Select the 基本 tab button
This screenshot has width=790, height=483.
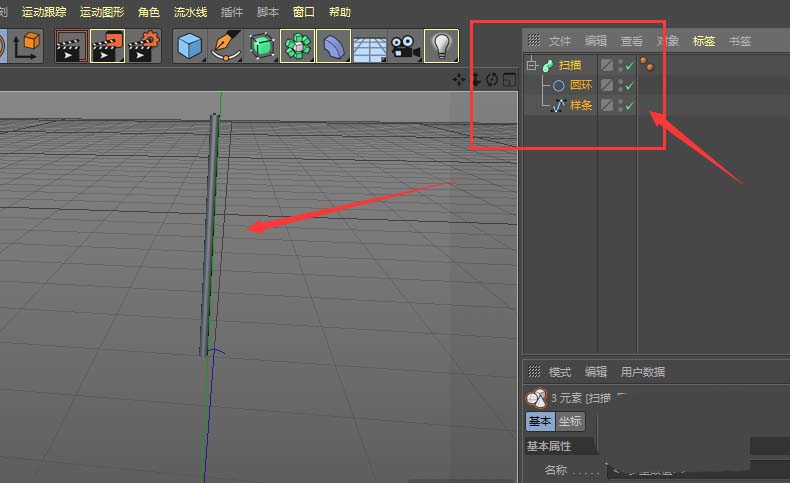[x=540, y=421]
